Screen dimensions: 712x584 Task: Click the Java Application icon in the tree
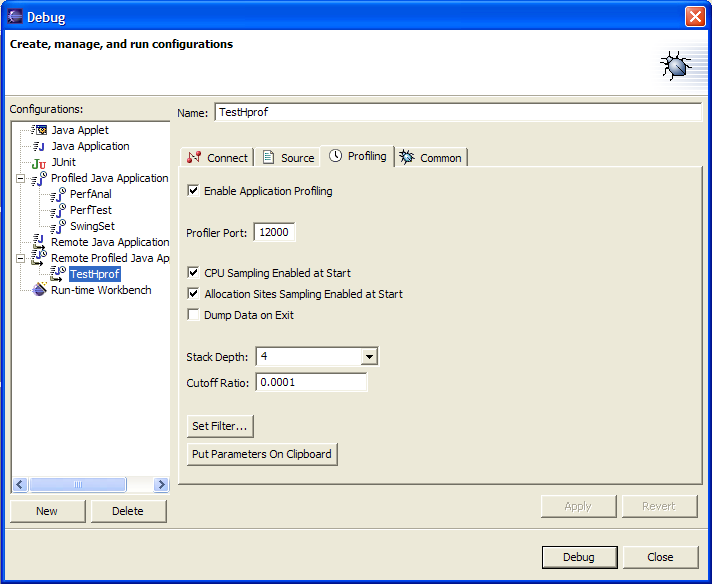coord(39,146)
